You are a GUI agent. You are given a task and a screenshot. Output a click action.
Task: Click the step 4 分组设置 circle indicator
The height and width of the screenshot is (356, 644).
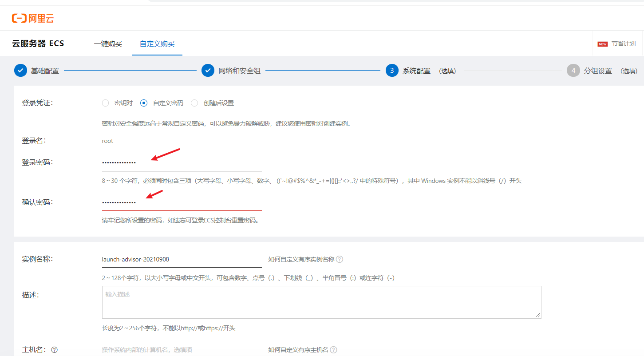[x=573, y=70]
